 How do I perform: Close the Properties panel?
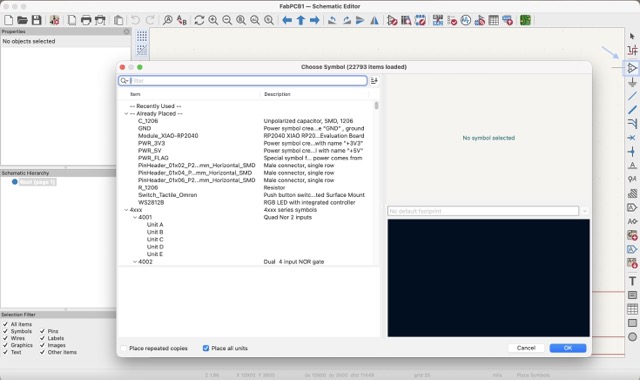(x=127, y=31)
